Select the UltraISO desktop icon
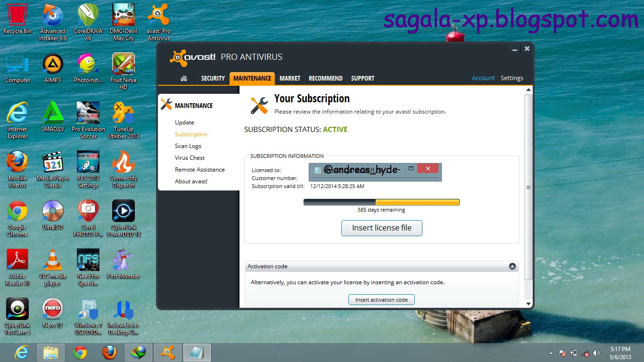Image resolution: width=644 pixels, height=362 pixels. [x=53, y=215]
